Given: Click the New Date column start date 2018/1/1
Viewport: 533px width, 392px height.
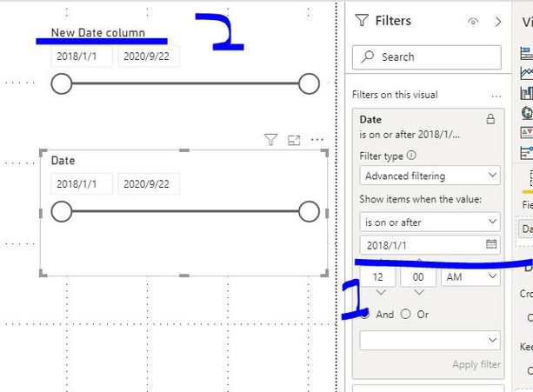Looking at the screenshot, I should (82, 56).
